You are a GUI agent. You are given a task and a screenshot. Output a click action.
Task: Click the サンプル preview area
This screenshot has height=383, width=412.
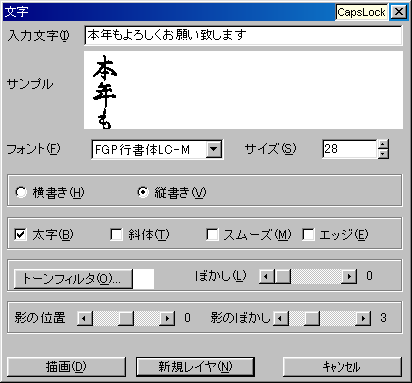(243, 90)
